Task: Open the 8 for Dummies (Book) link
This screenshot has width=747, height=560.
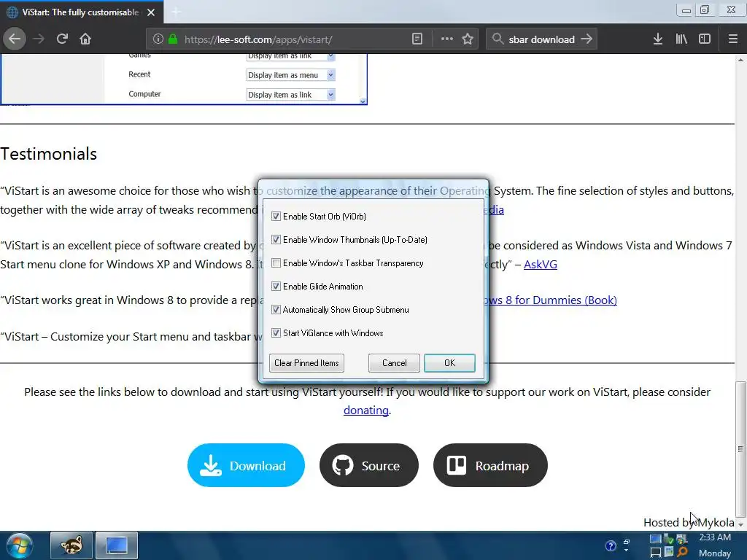Action: pyautogui.click(x=553, y=300)
